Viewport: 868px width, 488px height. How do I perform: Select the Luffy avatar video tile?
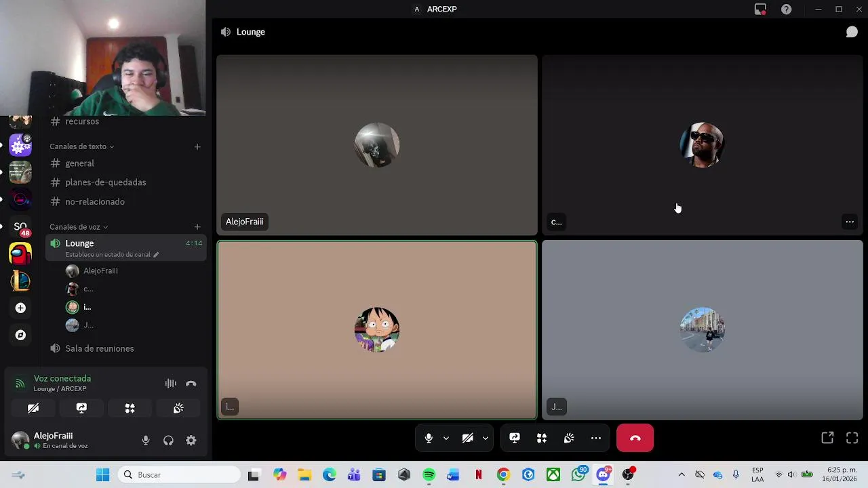(x=377, y=330)
